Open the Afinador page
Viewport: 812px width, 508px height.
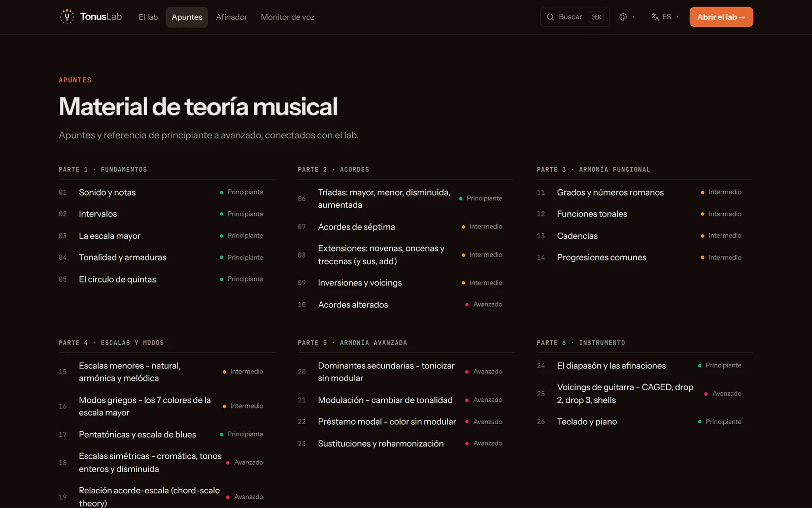click(x=231, y=17)
